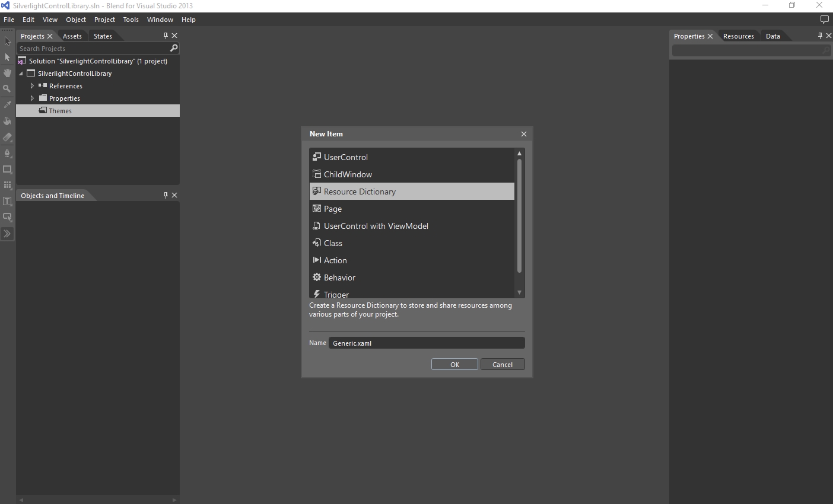
Task: Pick the Eyedropper tool
Action: coord(7,105)
